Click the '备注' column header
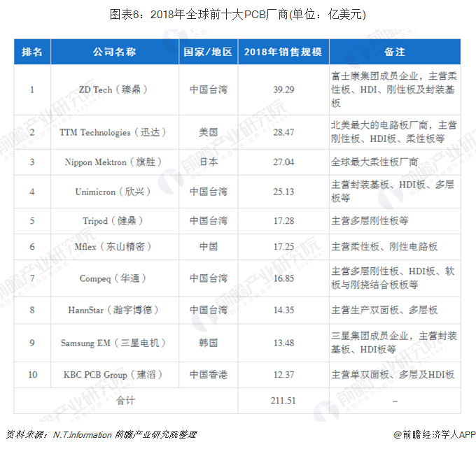This screenshot has height=449, width=476. click(x=395, y=52)
